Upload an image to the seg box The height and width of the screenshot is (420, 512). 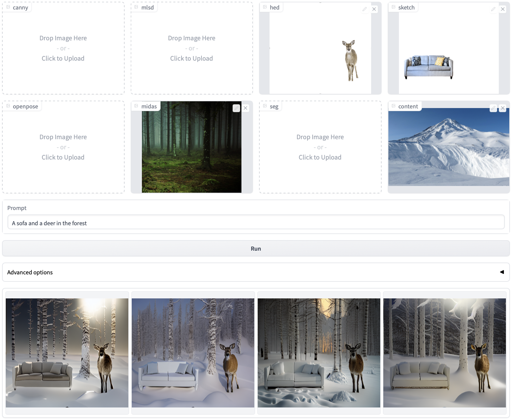(x=320, y=147)
